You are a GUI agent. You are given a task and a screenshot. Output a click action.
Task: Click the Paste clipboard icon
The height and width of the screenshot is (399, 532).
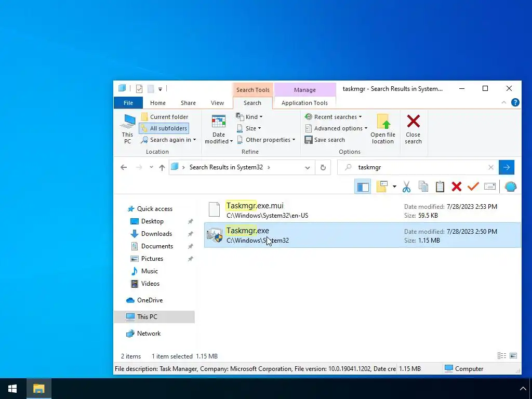pyautogui.click(x=440, y=187)
